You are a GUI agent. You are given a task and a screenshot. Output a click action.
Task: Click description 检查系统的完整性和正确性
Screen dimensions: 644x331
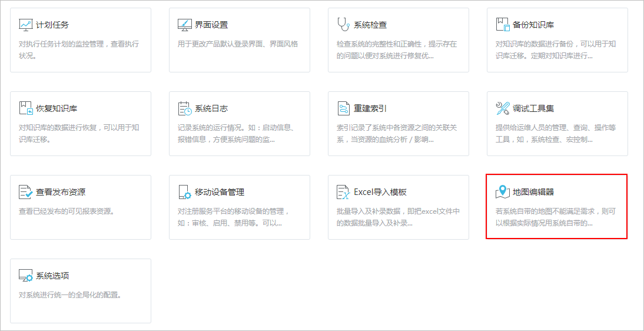click(397, 49)
